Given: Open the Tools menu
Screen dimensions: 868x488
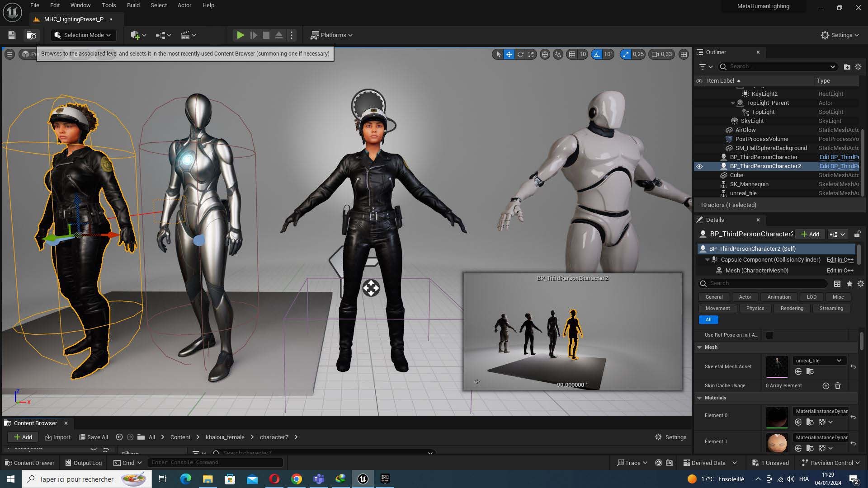Looking at the screenshot, I should 108,5.
